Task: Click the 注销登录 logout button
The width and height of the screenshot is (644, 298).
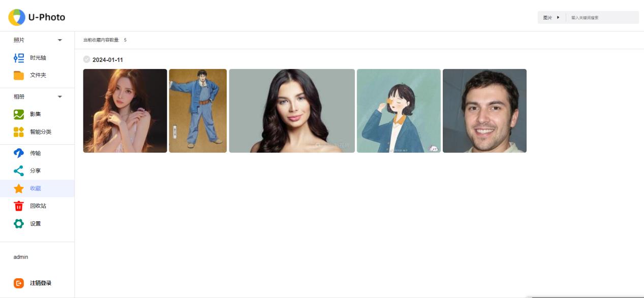Action: click(x=33, y=283)
